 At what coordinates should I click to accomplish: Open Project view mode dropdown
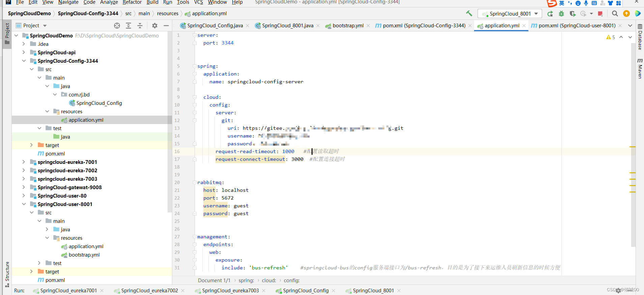click(x=45, y=26)
